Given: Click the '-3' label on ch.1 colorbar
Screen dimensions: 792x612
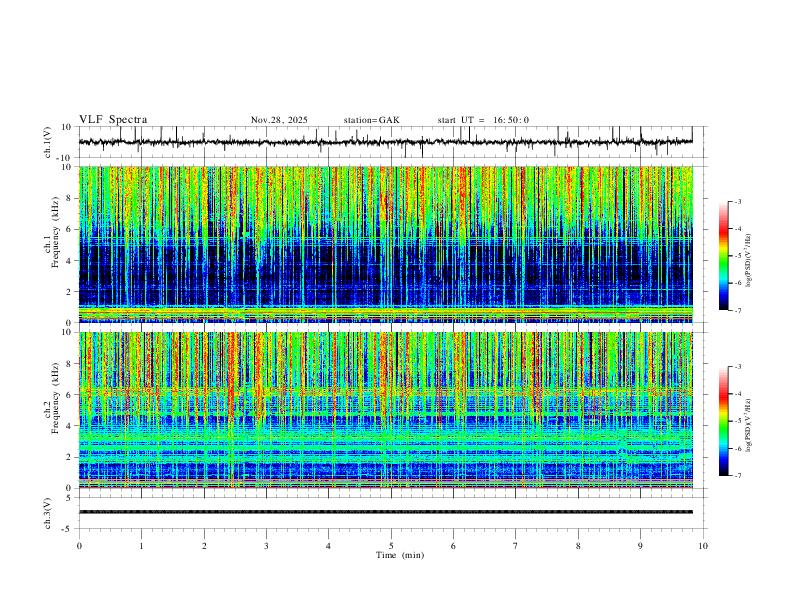Looking at the screenshot, I should (737, 201).
